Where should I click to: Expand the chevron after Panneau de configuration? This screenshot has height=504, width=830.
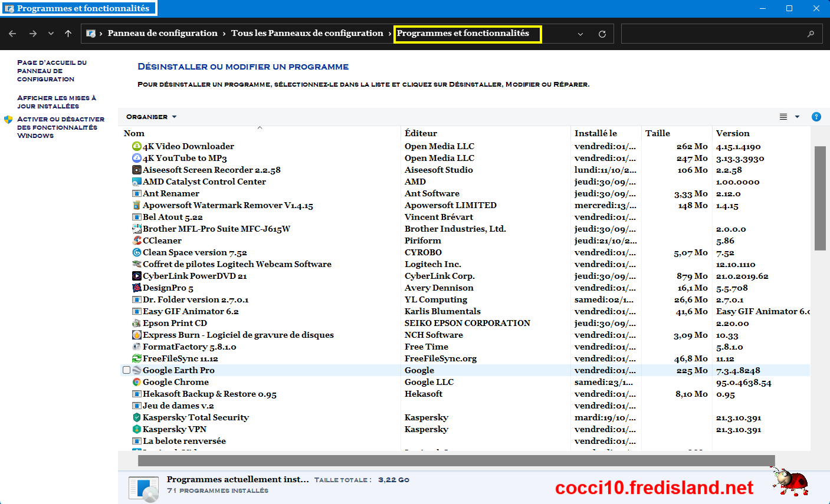point(224,34)
